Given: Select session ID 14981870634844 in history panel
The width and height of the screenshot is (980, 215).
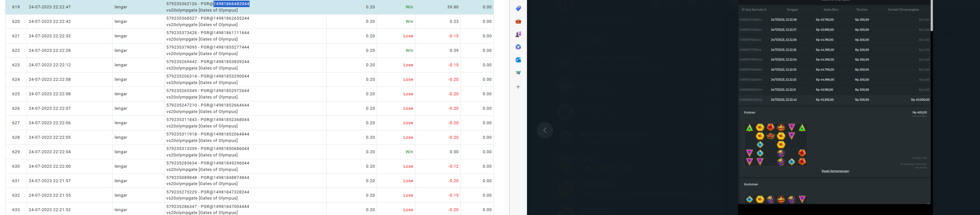Looking at the screenshot, I should tap(751, 70).
